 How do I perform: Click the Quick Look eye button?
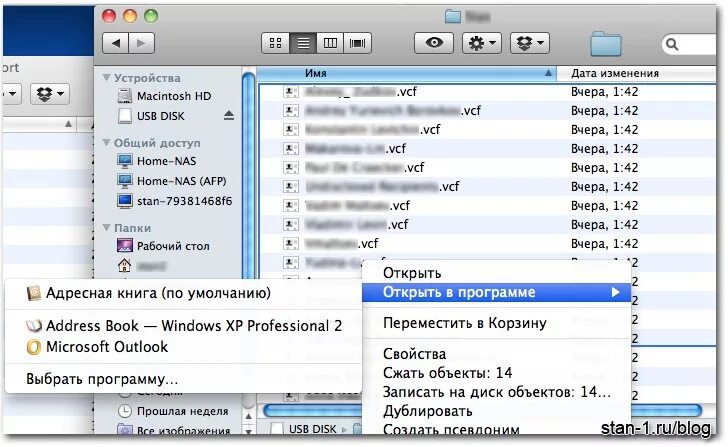point(434,43)
